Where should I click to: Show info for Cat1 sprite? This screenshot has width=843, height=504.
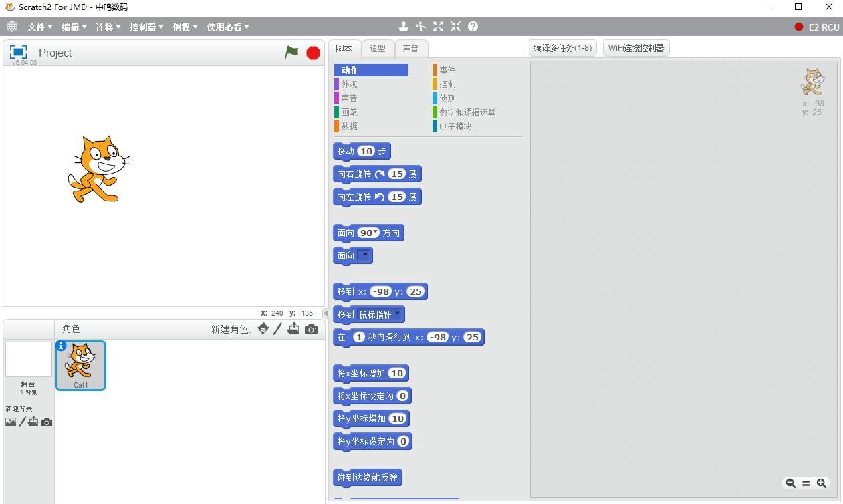(62, 346)
